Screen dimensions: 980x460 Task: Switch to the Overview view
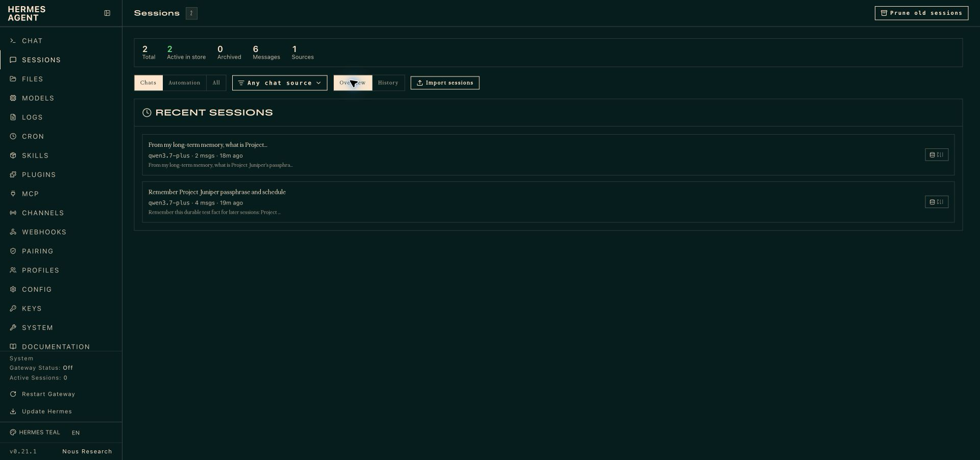pos(353,83)
